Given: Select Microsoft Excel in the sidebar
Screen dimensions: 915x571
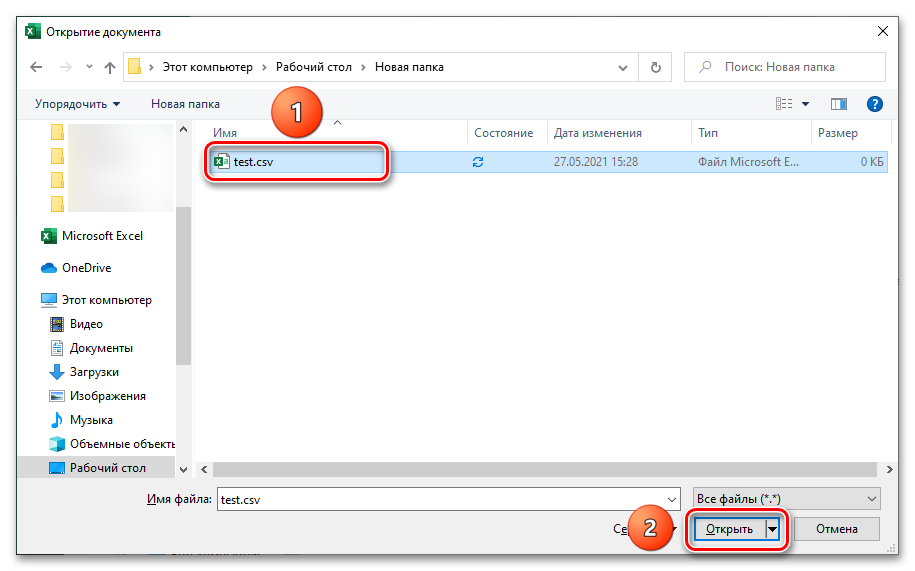Looking at the screenshot, I should pos(102,236).
